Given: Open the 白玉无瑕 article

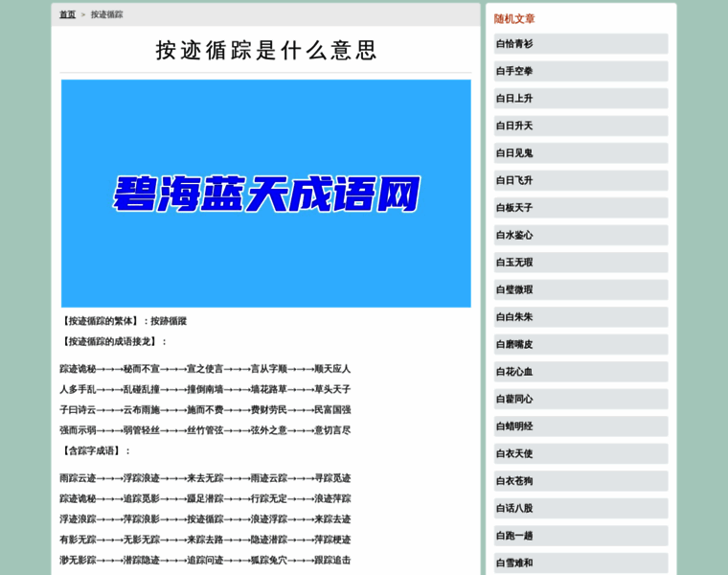Looking at the screenshot, I should pos(514,263).
